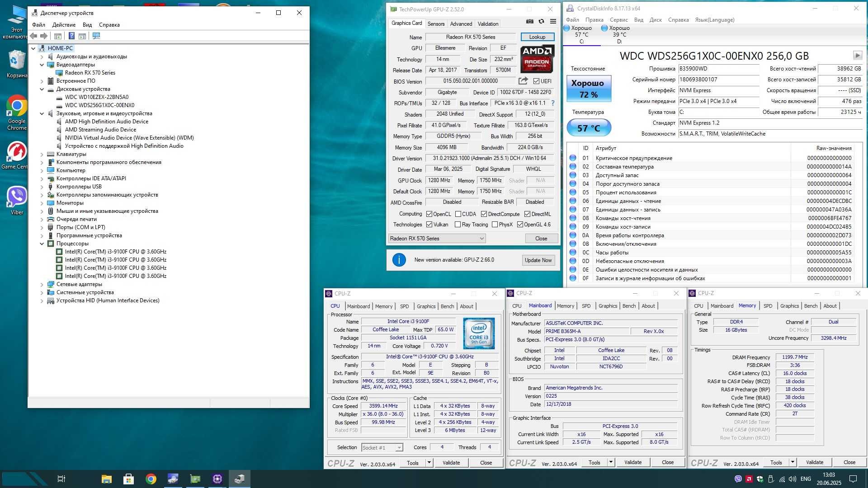
Task: Open the Radeon RX 570 Series GPU dropdown
Action: coord(437,239)
